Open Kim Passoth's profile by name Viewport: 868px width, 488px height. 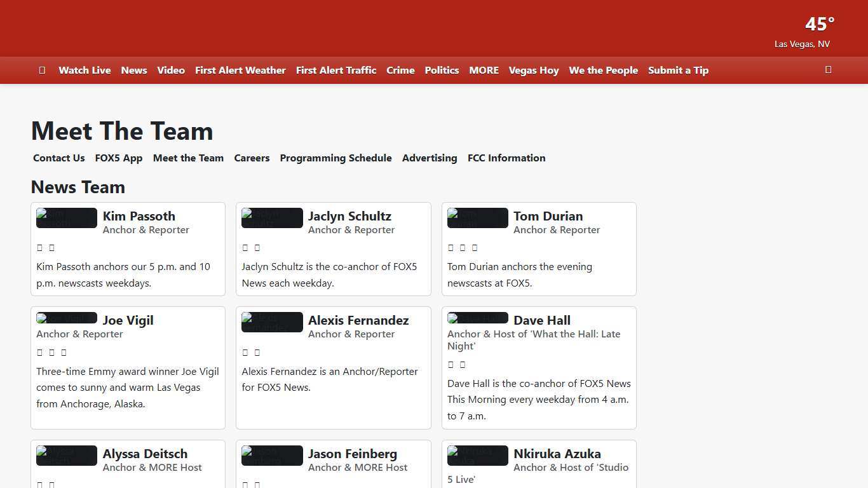click(x=139, y=216)
